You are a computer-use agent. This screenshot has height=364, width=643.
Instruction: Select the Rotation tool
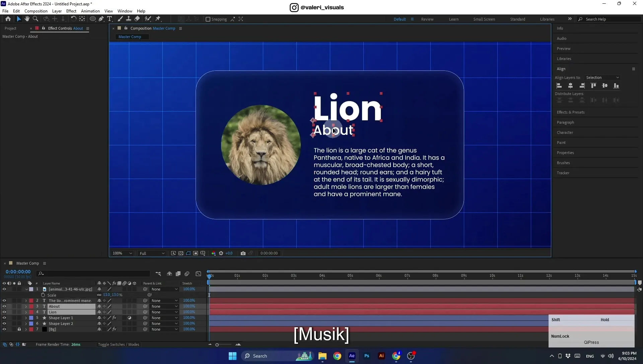[x=73, y=19]
